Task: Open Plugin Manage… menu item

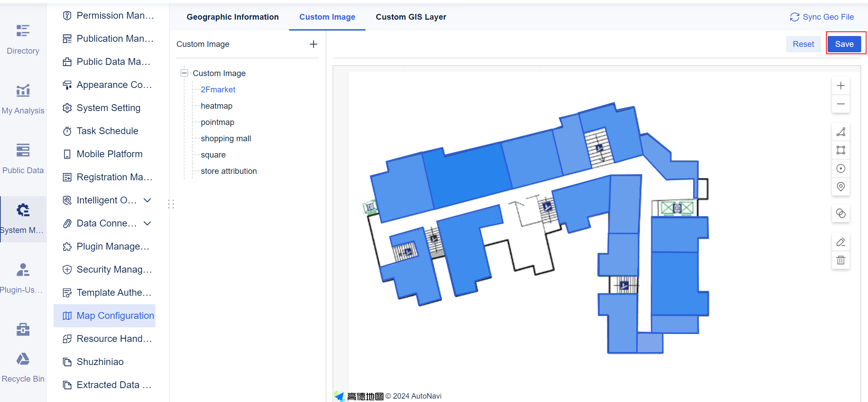Action: [105, 246]
